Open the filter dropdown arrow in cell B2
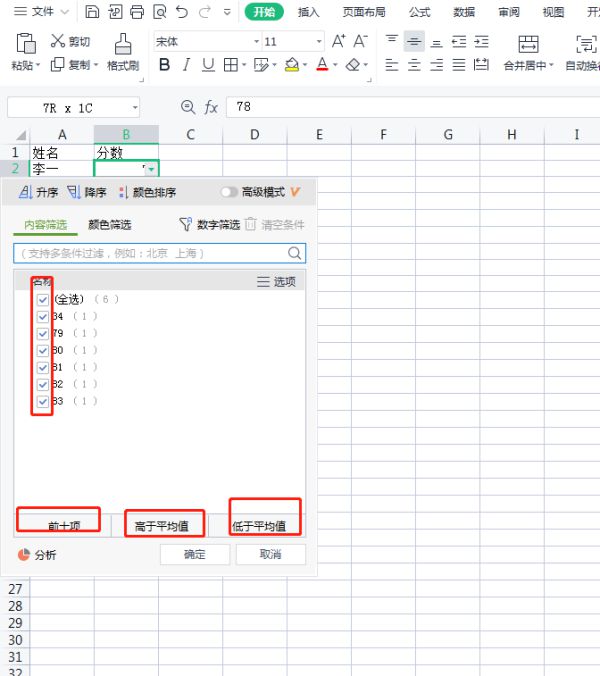This screenshot has width=600, height=676. click(150, 170)
